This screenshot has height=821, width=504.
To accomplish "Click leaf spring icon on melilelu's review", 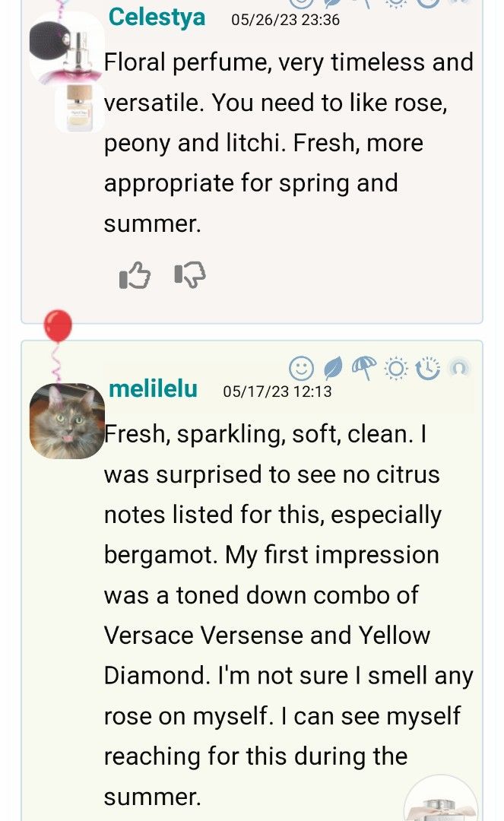I will pos(333,369).
